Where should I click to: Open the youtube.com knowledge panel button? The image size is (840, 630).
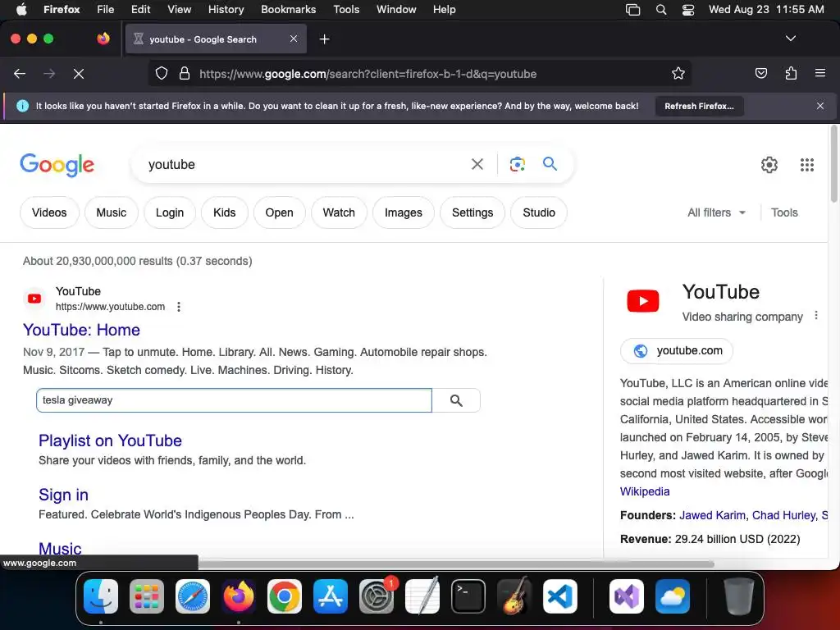[x=677, y=351]
